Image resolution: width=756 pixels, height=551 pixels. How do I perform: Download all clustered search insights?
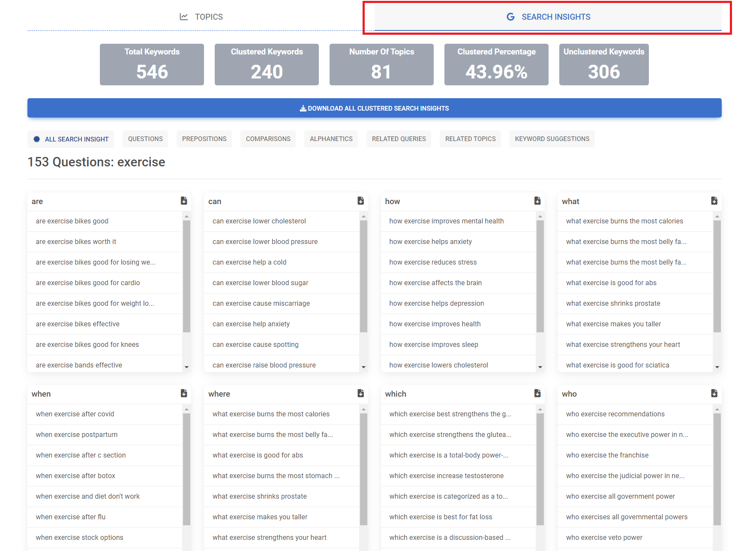[x=375, y=108]
